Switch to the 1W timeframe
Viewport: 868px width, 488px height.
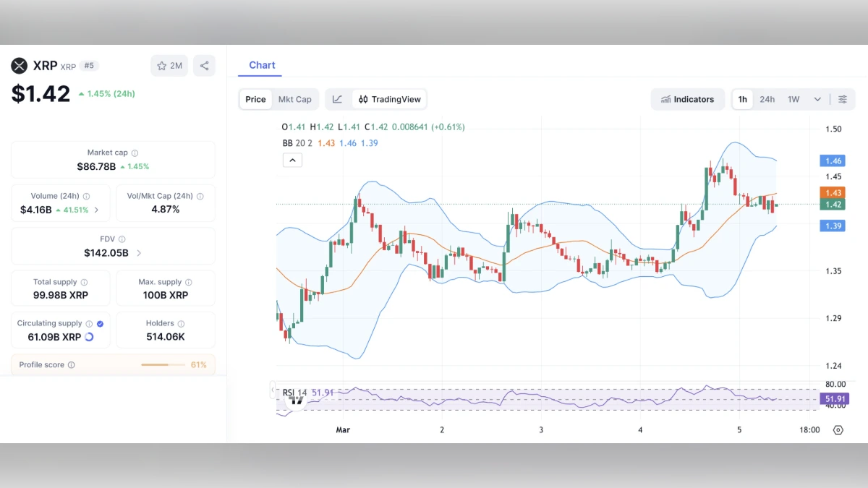792,99
